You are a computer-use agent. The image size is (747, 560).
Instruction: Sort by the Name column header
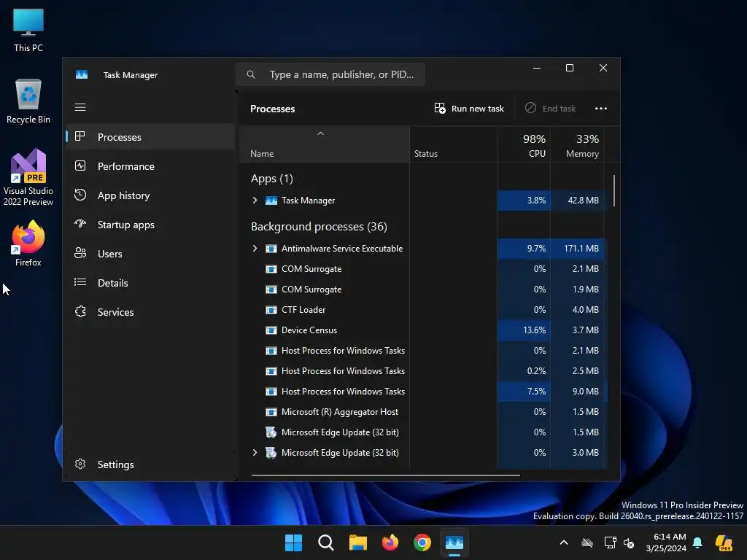click(x=325, y=145)
